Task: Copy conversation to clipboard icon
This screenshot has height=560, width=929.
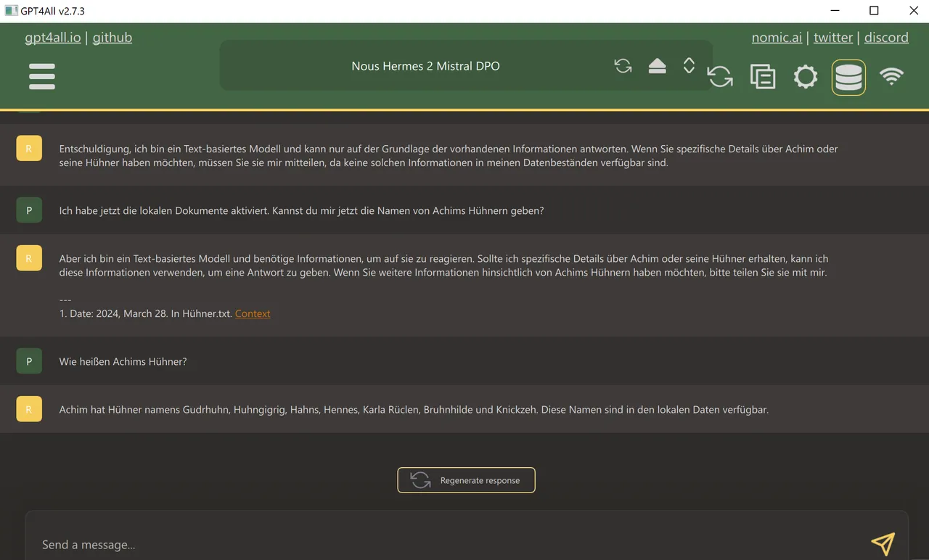Action: tap(763, 77)
